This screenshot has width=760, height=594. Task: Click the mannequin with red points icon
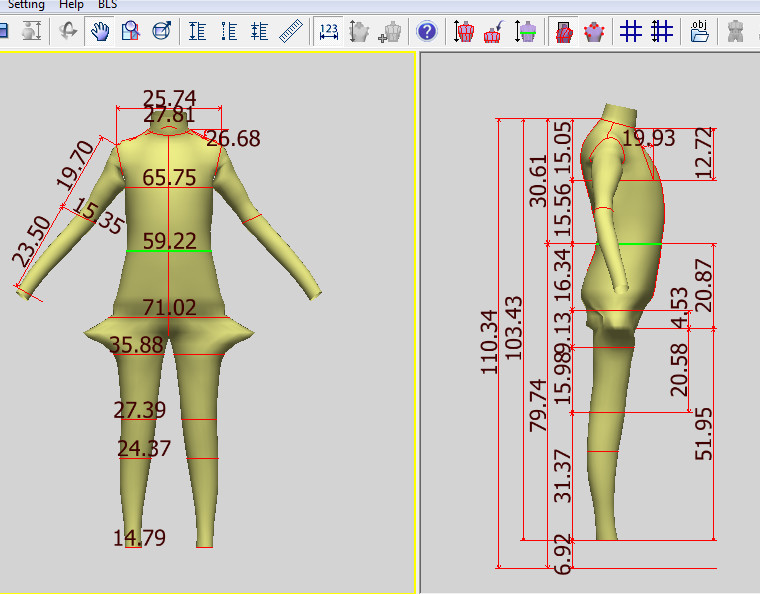(x=596, y=32)
